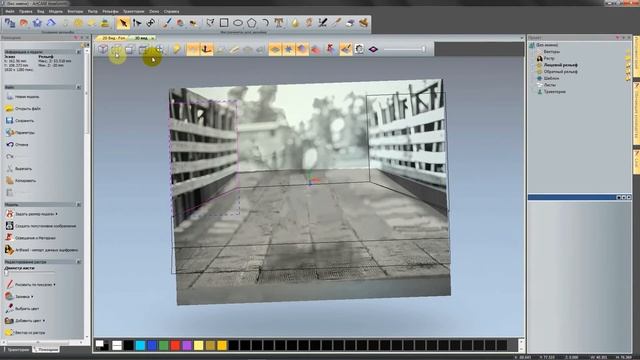Select the create ellipse tool
This screenshot has height=360, width=640.
tap(238, 23)
